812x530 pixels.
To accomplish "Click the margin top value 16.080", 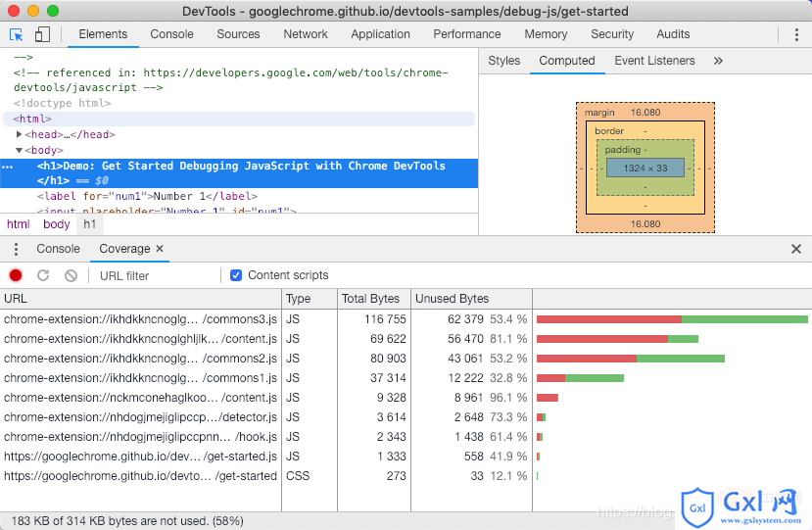I will point(645,113).
